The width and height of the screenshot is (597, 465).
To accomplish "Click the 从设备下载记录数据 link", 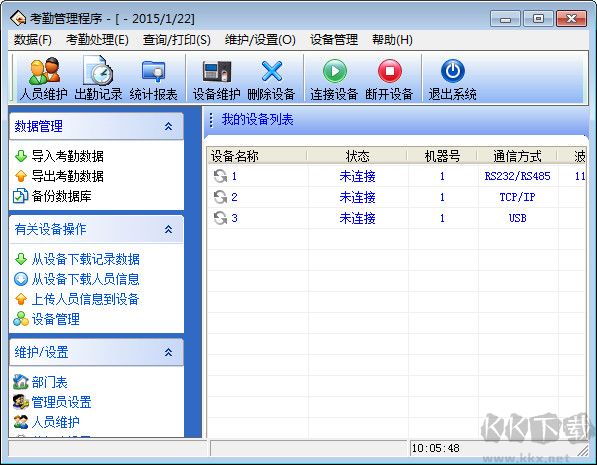I will click(x=86, y=259).
